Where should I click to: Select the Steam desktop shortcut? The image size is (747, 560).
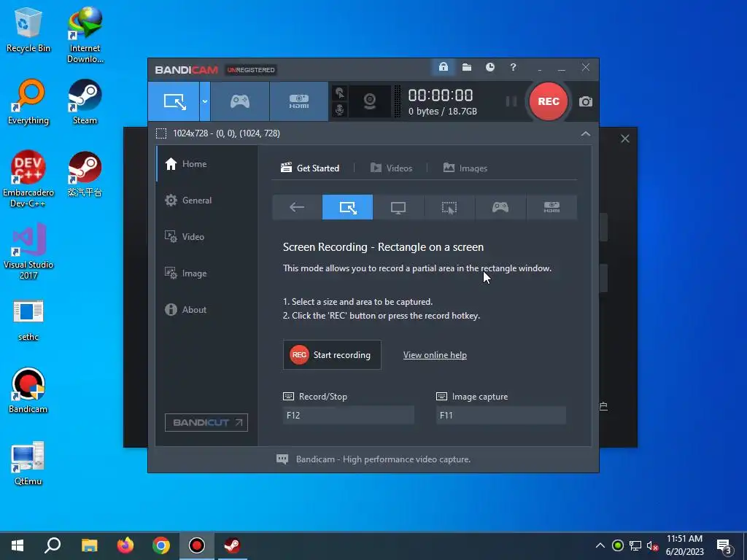pyautogui.click(x=85, y=102)
